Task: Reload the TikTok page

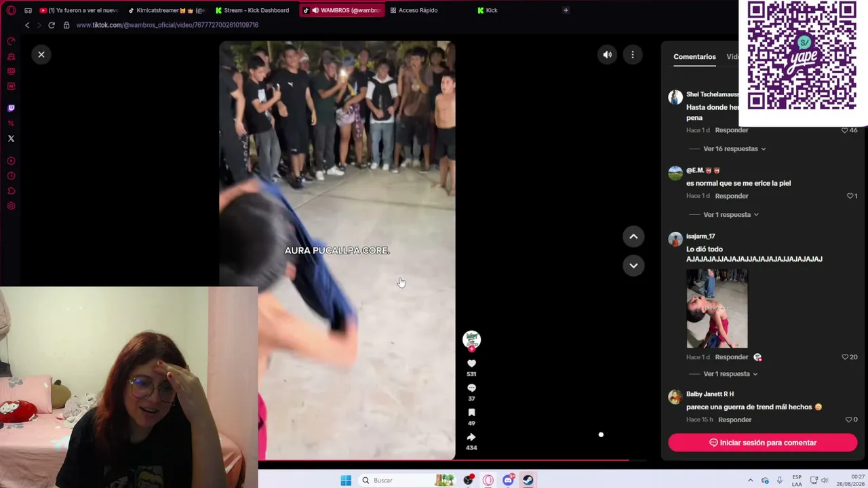Action: coord(52,25)
